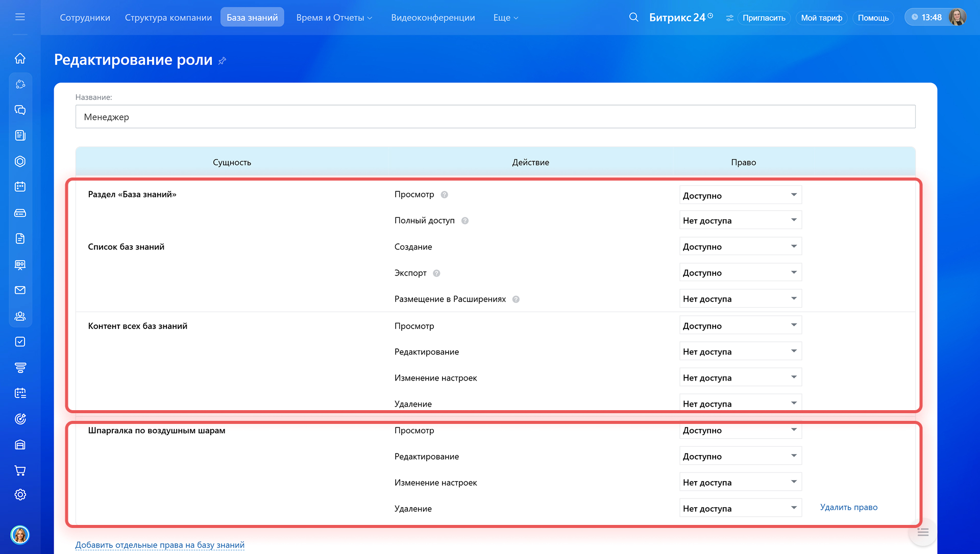The image size is (980, 554).
Task: Open Видеоконференции tab
Action: pyautogui.click(x=433, y=18)
